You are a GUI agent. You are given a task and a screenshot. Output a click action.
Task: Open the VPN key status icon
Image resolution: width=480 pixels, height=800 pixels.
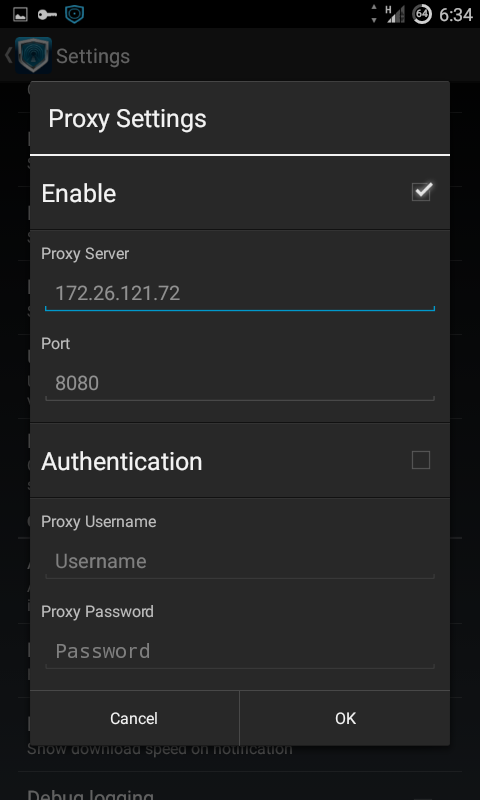[x=47, y=14]
